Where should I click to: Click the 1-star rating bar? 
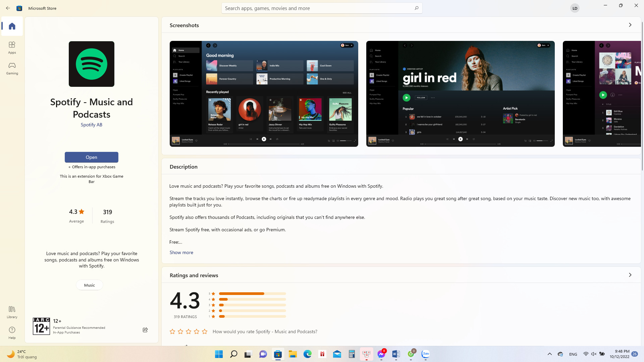(252, 316)
